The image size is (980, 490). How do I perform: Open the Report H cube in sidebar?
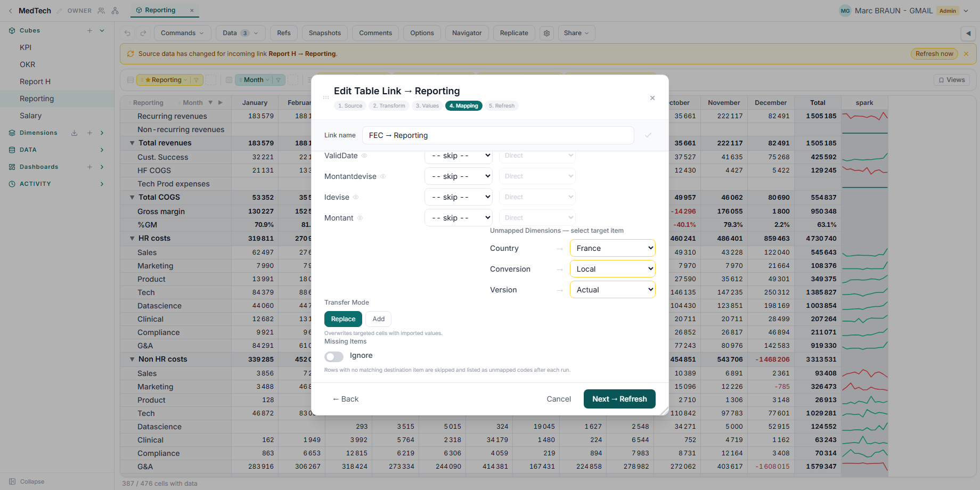[35, 81]
